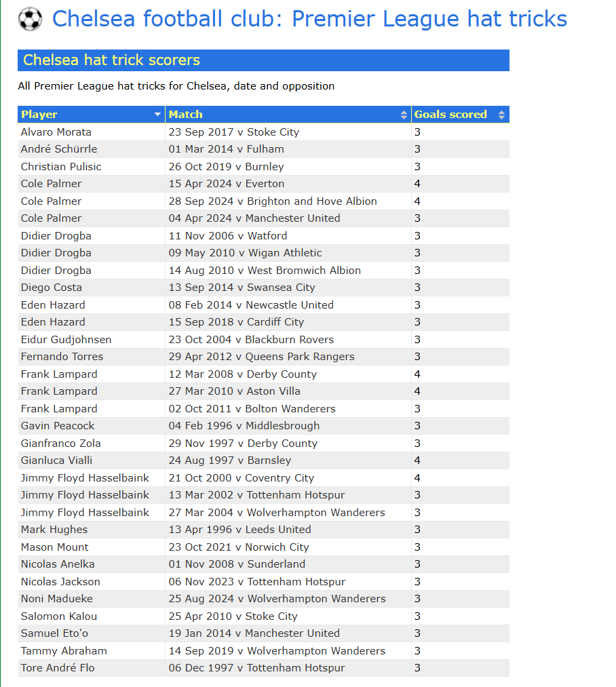Image resolution: width=616 pixels, height=687 pixels.
Task: Click 15 Sep 2018 v Cardiff City cell
Action: 288,322
